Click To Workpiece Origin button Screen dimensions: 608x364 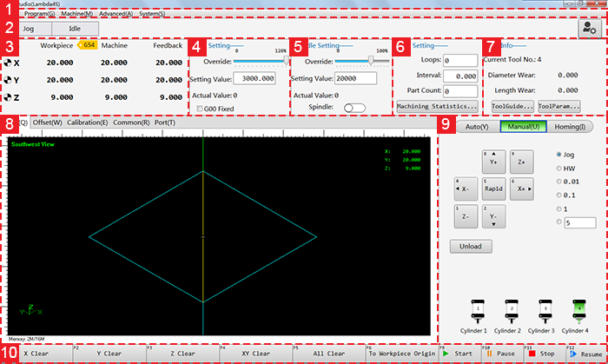[401, 354]
